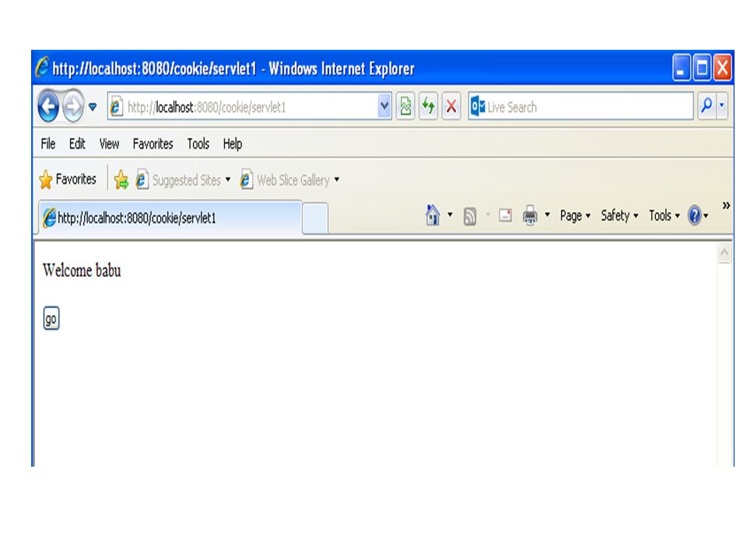Click the scrollbar up arrow
The width and height of the screenshot is (747, 560).
(724, 252)
